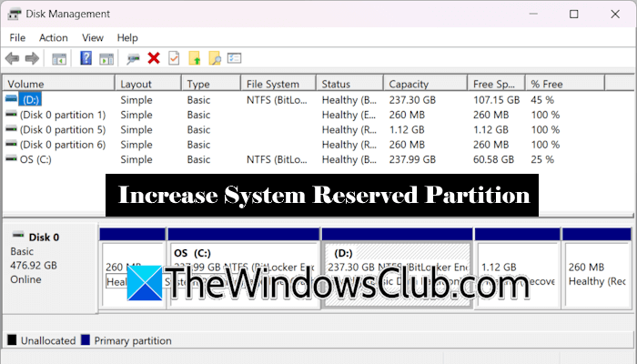Click the 107.15 GB free space cell
This screenshot has width=637, height=364.
[x=497, y=100]
